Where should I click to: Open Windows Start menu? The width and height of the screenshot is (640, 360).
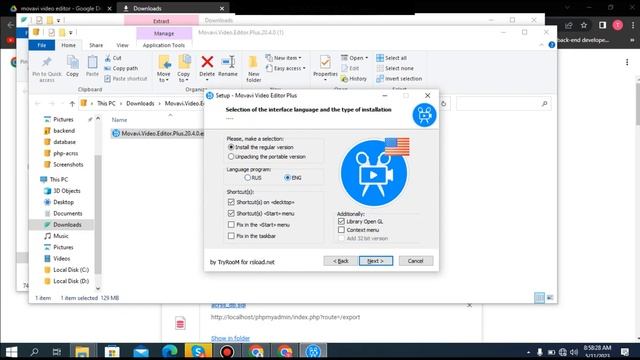pyautogui.click(x=11, y=351)
